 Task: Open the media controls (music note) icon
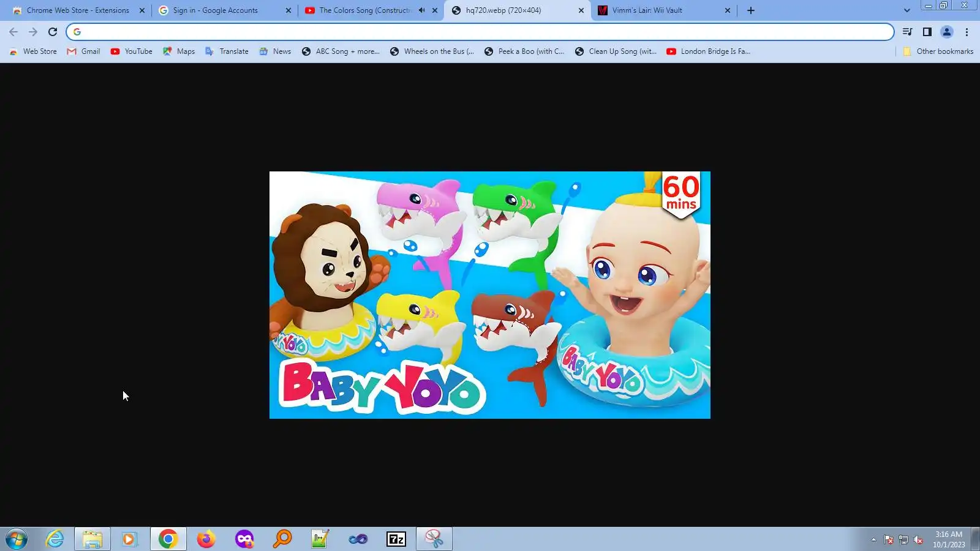(x=908, y=32)
